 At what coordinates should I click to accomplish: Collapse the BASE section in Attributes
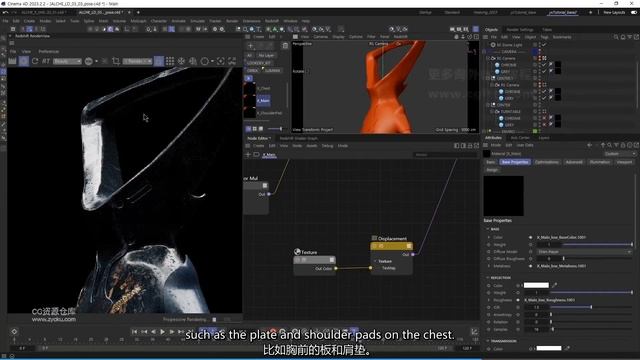(x=488, y=229)
